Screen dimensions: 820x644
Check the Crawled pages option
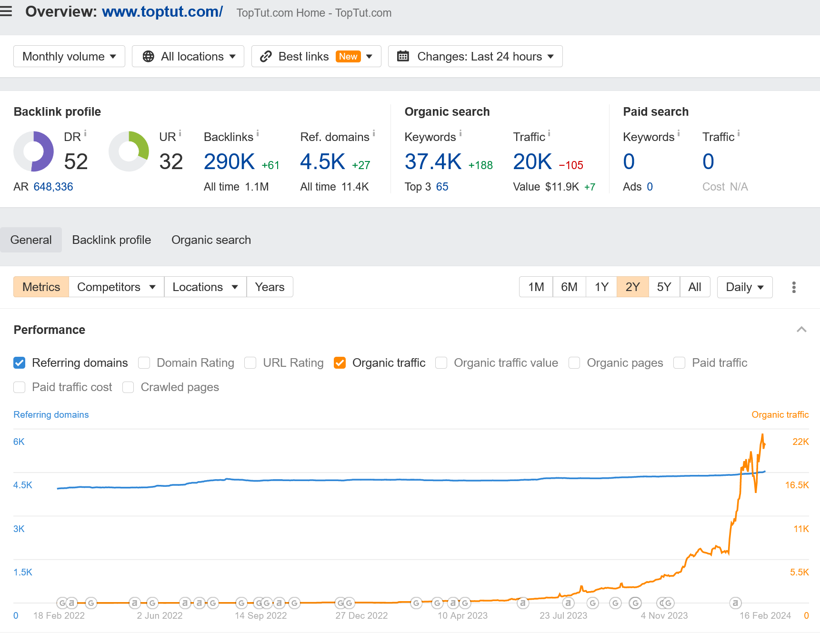point(128,387)
